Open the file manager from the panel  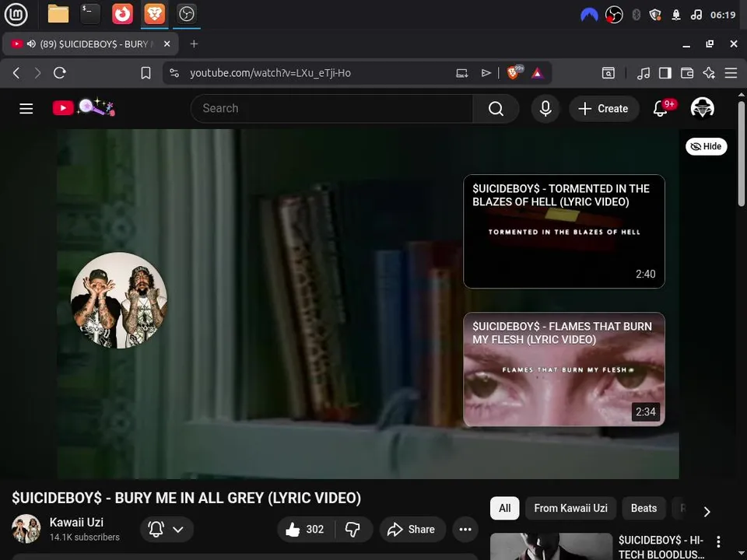pyautogui.click(x=58, y=14)
